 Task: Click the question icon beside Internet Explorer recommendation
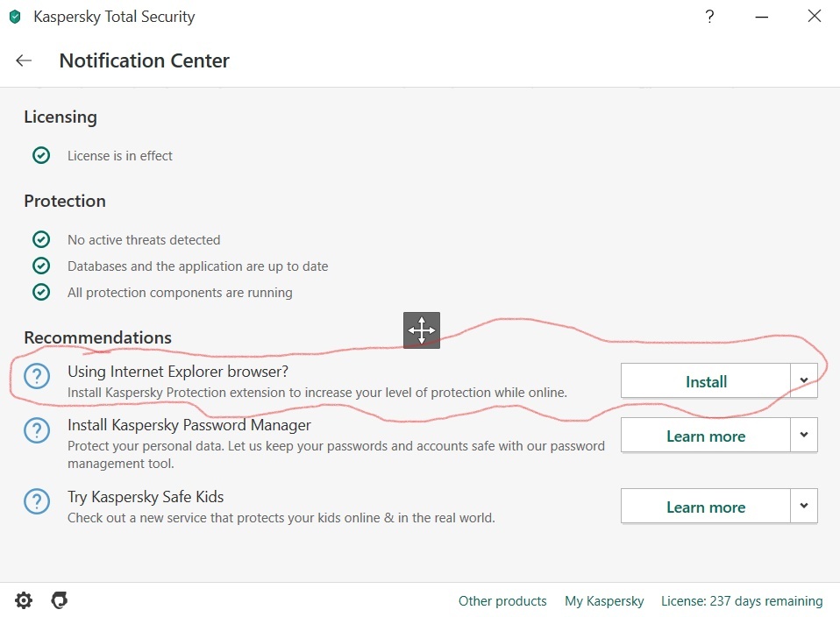click(37, 377)
